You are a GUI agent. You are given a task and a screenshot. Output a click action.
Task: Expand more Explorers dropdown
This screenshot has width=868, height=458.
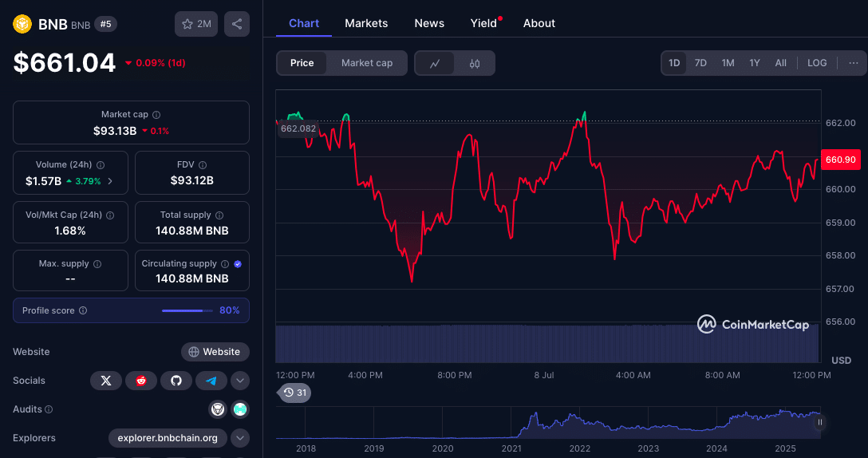click(x=239, y=438)
